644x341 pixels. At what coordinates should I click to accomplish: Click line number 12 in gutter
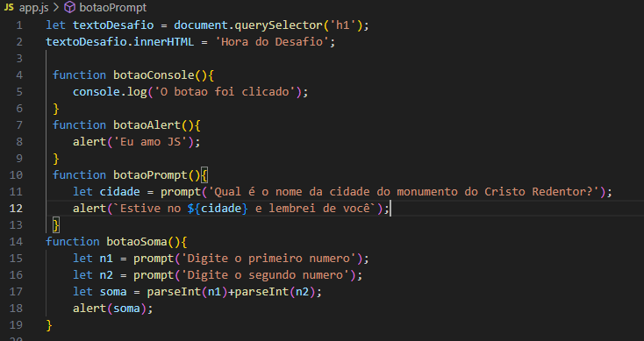(16, 209)
